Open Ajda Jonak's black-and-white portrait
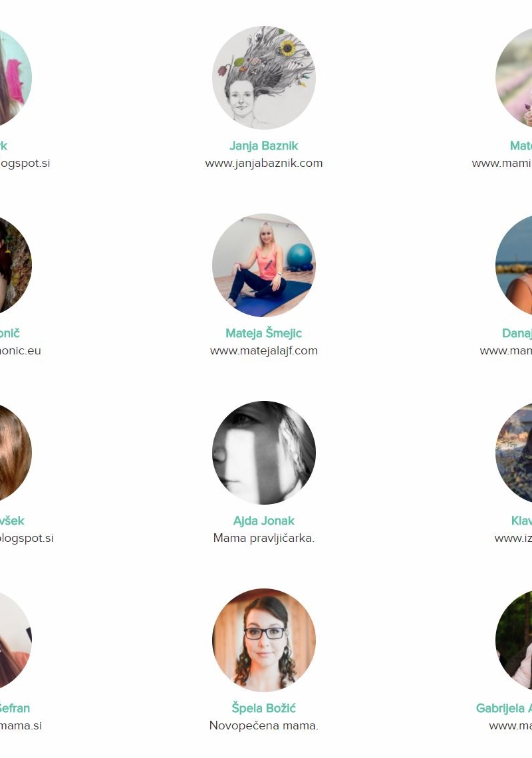The image size is (532, 758). tap(263, 453)
